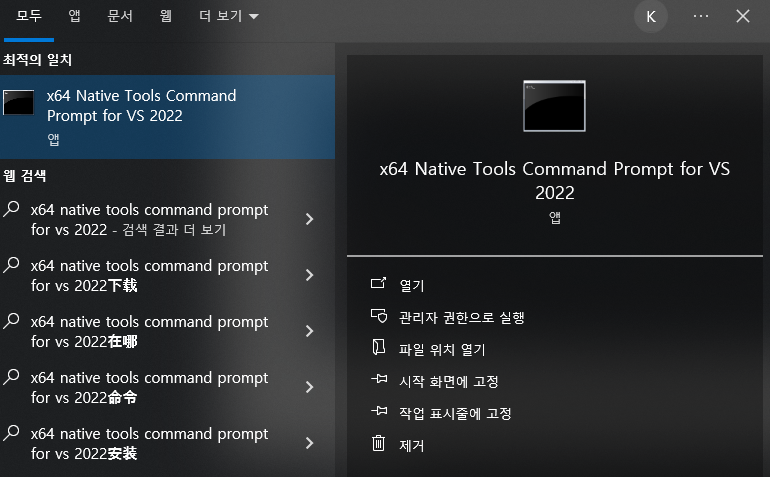Click search icon beside 安装 suggestion
Screen dimensions: 770x477
tap(11, 433)
